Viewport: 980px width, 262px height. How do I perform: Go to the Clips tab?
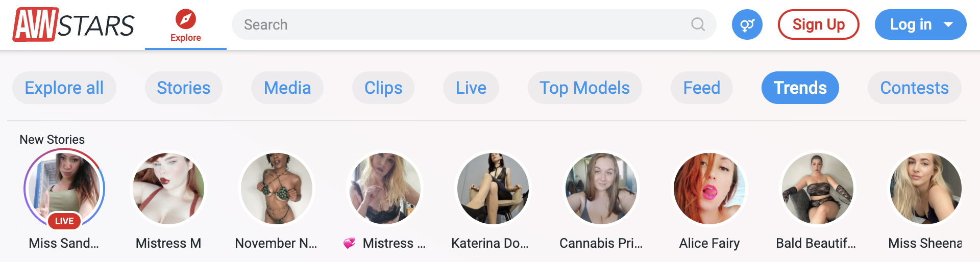(x=383, y=88)
